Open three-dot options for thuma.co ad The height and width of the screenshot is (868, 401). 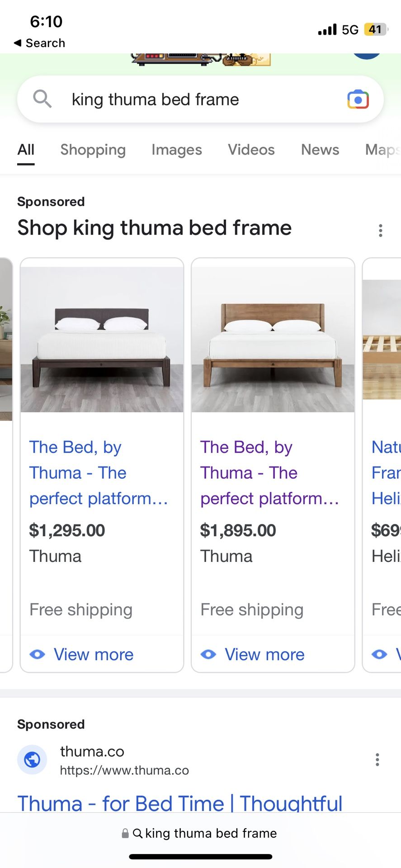pyautogui.click(x=377, y=759)
